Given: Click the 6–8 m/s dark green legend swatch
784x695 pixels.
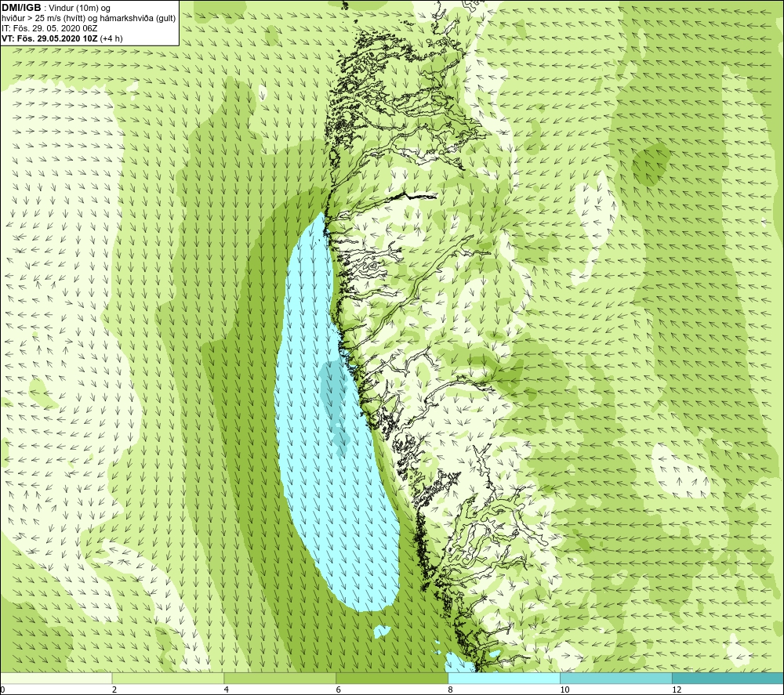Looking at the screenshot, I should tap(392, 678).
